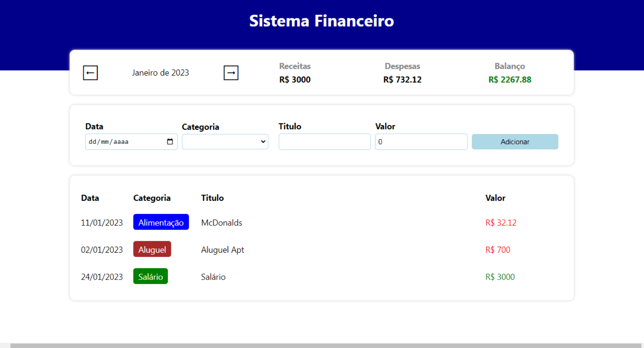This screenshot has width=644, height=348.
Task: Click the horizontal scrollbar at page bottom
Action: tap(325, 345)
